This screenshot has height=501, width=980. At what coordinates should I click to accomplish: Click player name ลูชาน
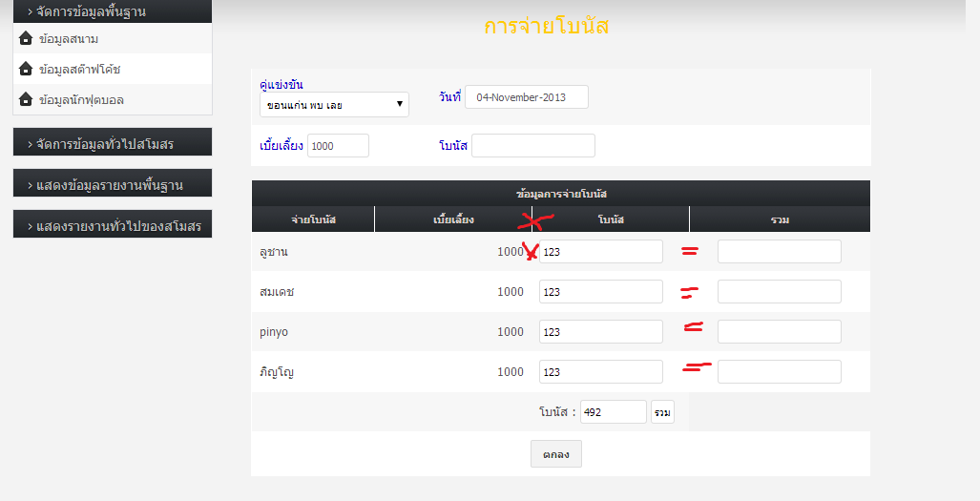click(274, 252)
